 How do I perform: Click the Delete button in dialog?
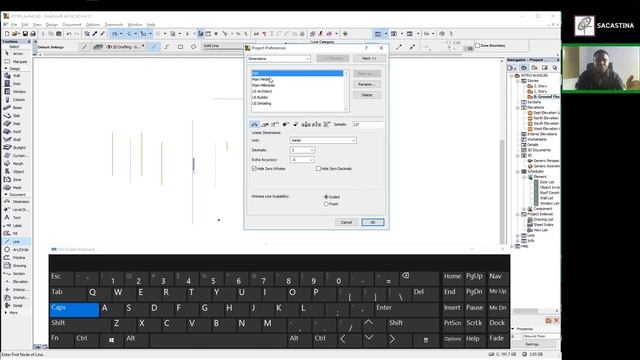[x=367, y=95]
